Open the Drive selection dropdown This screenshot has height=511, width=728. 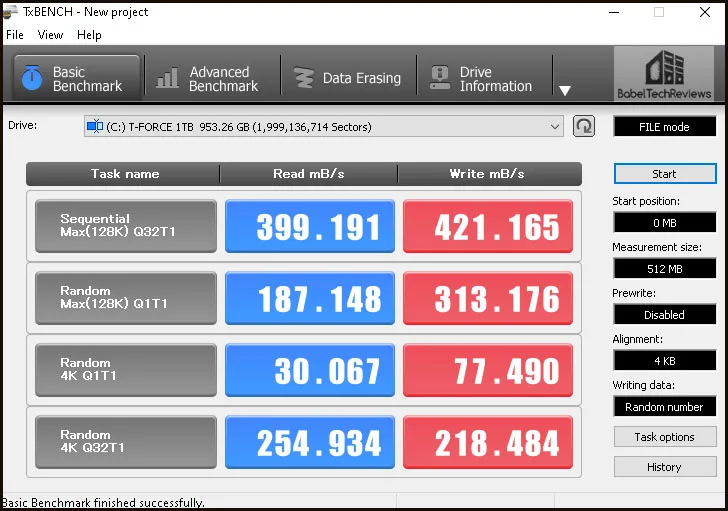coord(324,126)
